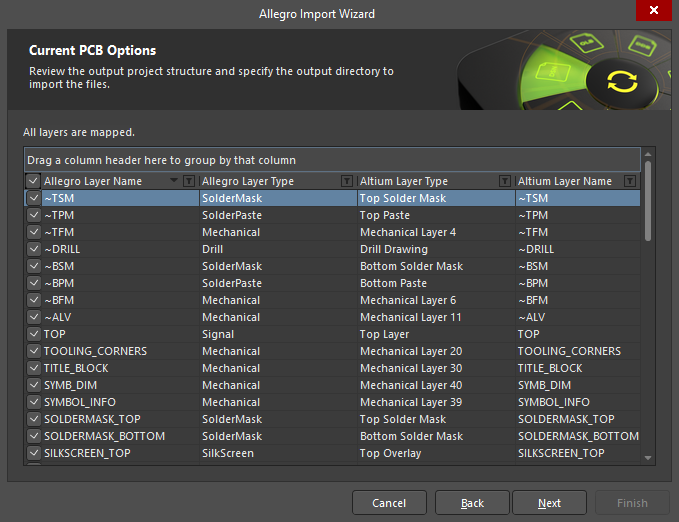The image size is (679, 522).
Task: Select 'Bottom Paste' Altium layer type cell
Action: [x=436, y=283]
